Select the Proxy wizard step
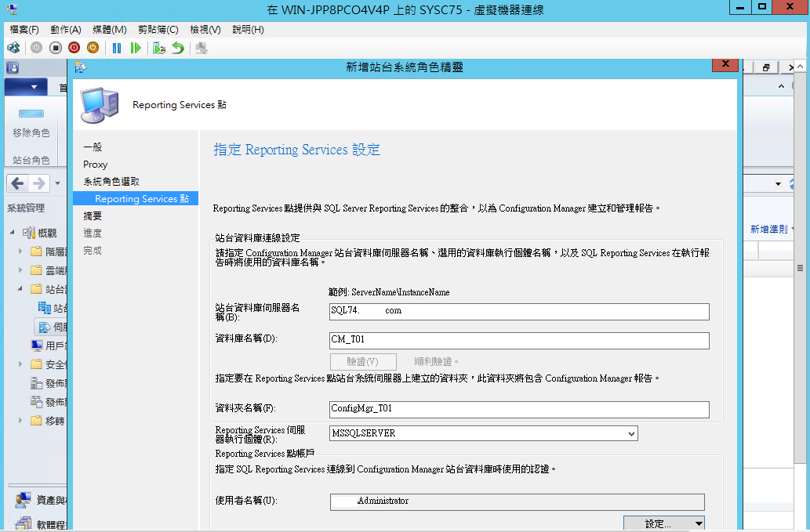The height and width of the screenshot is (532, 810). [x=96, y=165]
